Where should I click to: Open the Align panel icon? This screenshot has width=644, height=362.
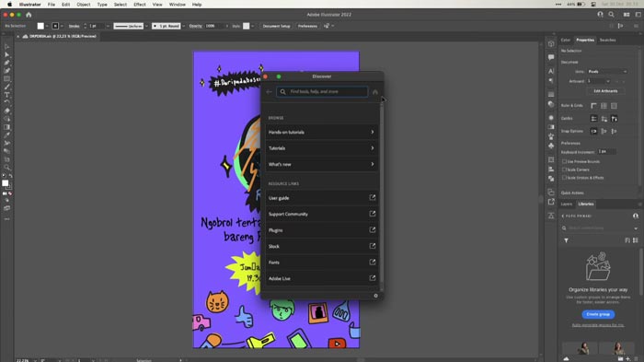[x=551, y=169]
